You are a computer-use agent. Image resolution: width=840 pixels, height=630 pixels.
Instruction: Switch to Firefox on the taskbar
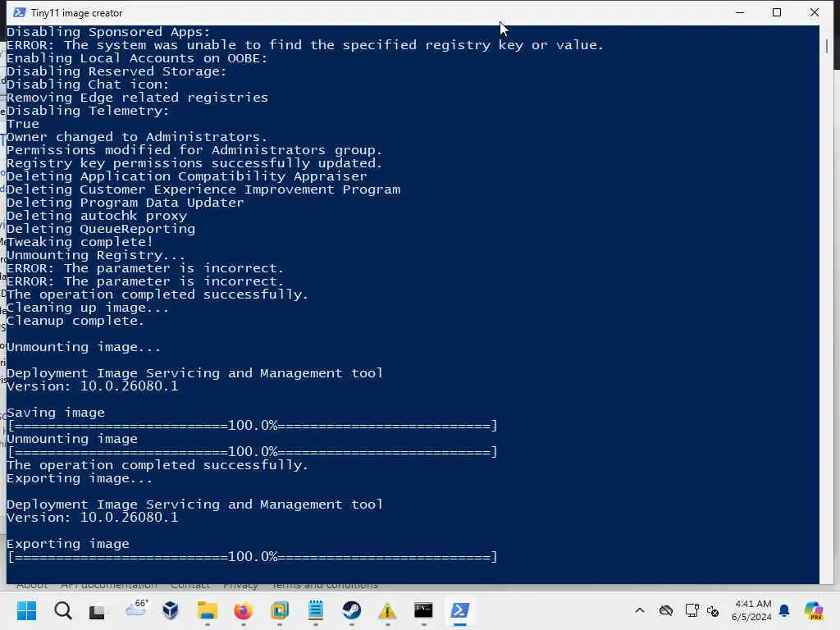click(243, 610)
